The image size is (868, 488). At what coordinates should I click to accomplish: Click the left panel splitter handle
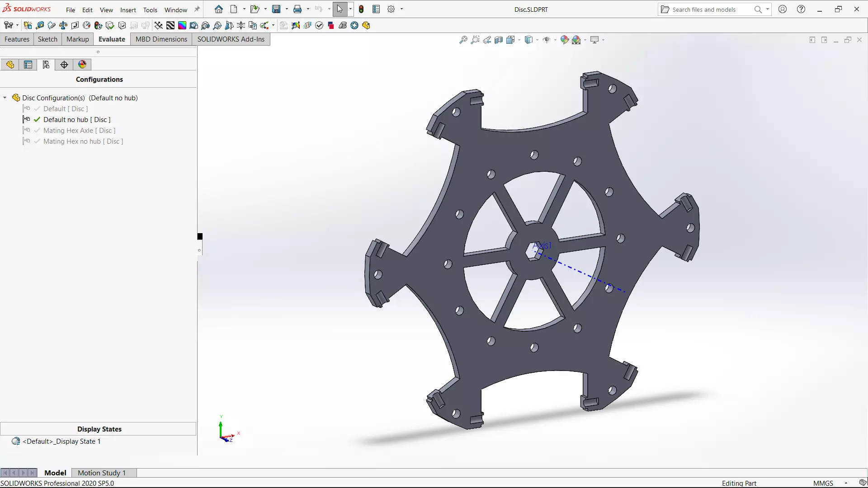click(199, 250)
